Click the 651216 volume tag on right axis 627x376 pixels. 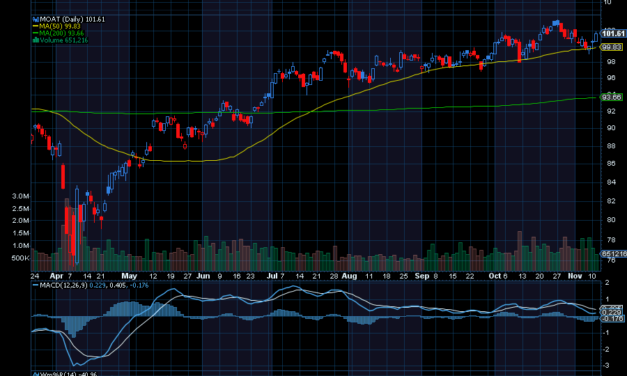[x=614, y=254]
